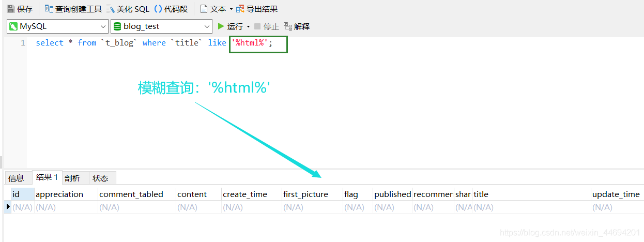Click the Export Result grid icon
Screen dimensions: 644x242
point(240,9)
